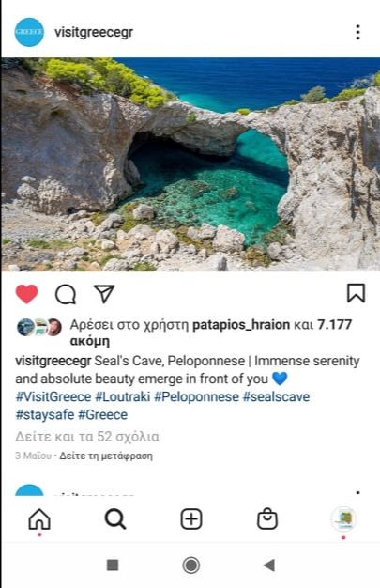Open comments with speech bubble icon
The image size is (380, 588).
point(66,294)
